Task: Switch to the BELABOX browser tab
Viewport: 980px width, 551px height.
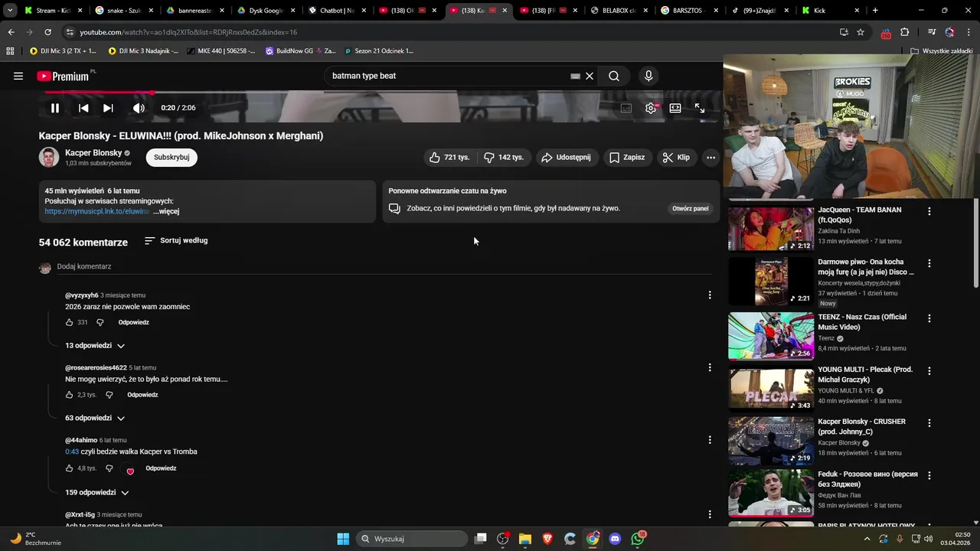Action: tap(619, 11)
